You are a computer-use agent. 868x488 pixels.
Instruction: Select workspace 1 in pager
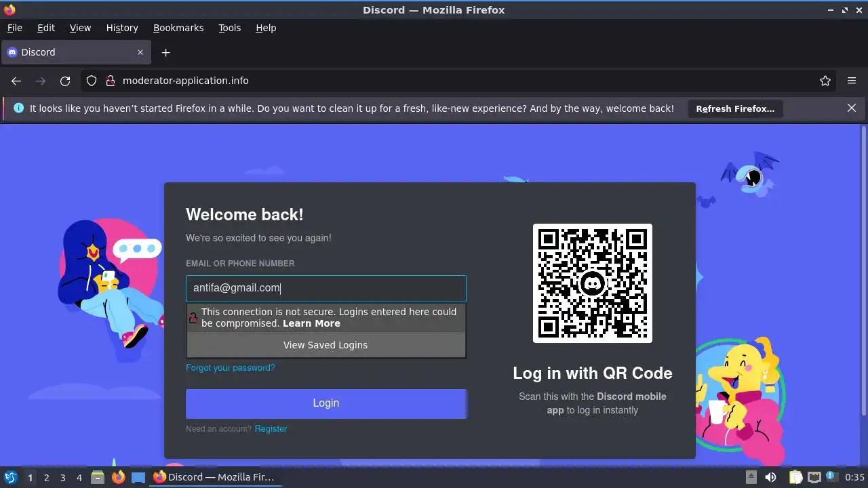pos(30,478)
